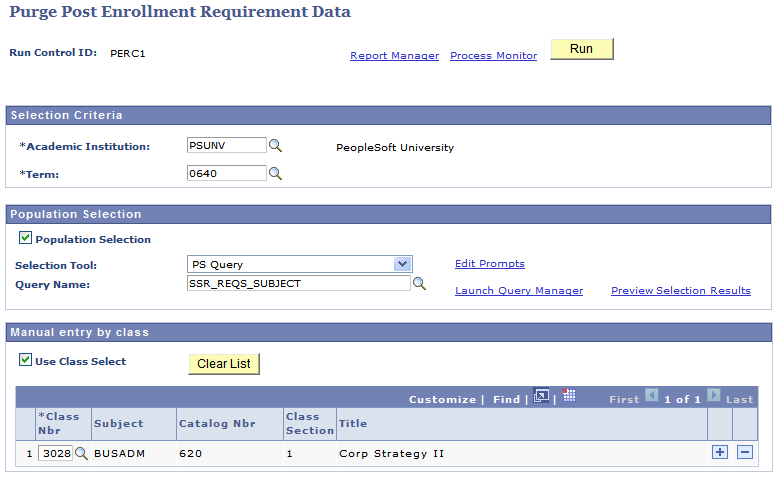Clear the class list
778x478 pixels.
pos(224,364)
